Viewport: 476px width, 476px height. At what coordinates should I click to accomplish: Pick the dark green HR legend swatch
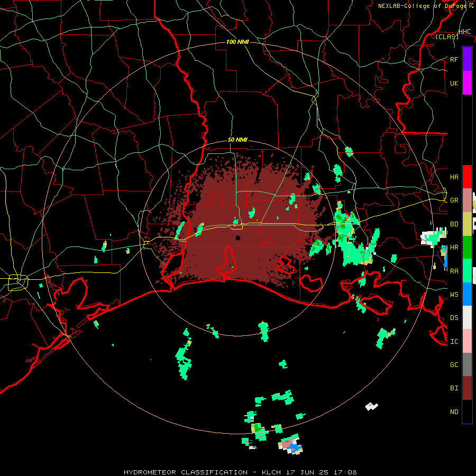tap(467, 248)
